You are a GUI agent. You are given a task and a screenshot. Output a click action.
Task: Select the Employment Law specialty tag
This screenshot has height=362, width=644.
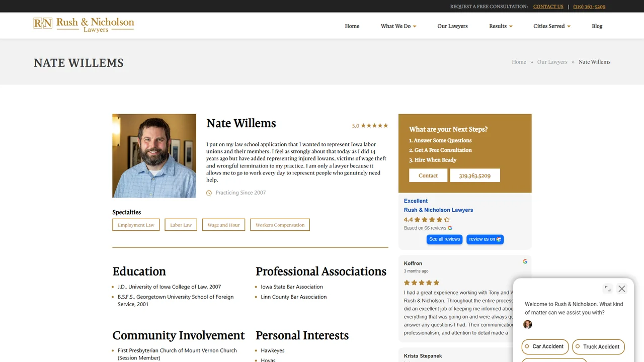pyautogui.click(x=136, y=225)
